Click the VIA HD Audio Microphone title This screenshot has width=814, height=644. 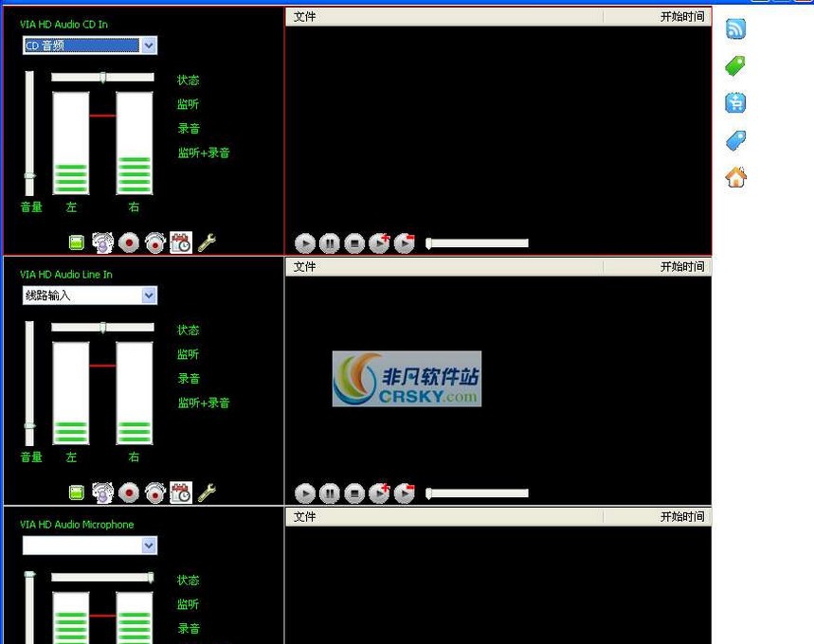coord(77,525)
